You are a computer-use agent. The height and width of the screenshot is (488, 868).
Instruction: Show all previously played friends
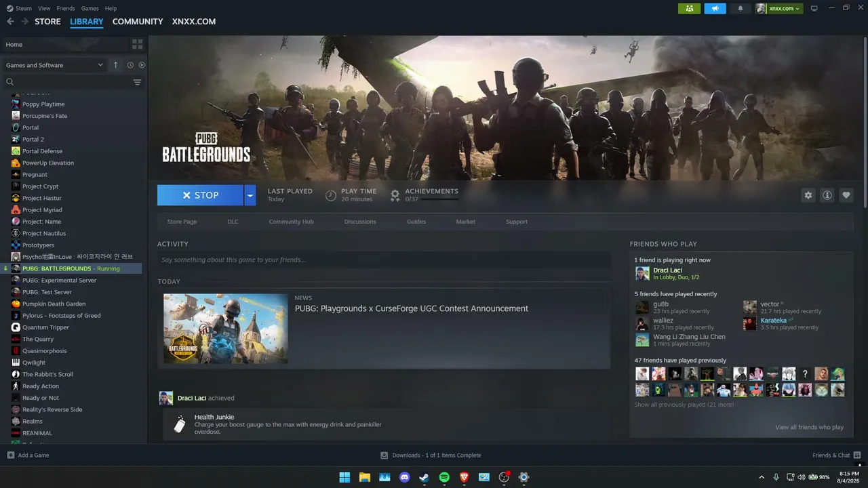[684, 405]
